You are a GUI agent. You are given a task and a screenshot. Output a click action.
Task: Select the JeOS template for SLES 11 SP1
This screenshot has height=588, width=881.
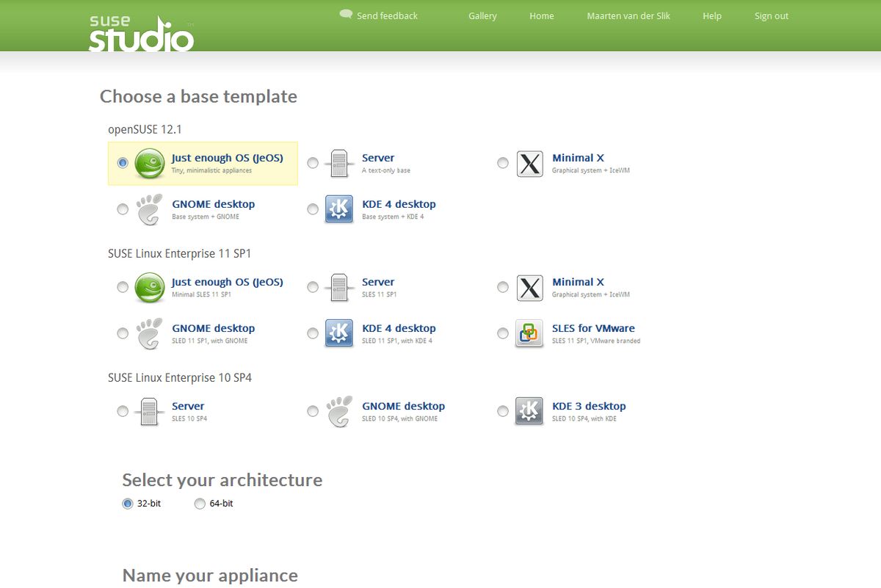pos(123,287)
